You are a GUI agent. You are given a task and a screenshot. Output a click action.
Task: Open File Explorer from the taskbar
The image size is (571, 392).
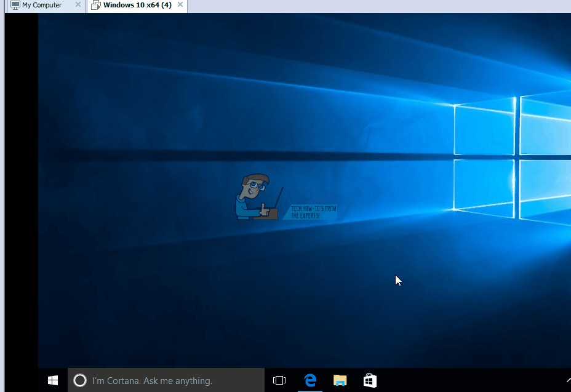[x=340, y=380]
